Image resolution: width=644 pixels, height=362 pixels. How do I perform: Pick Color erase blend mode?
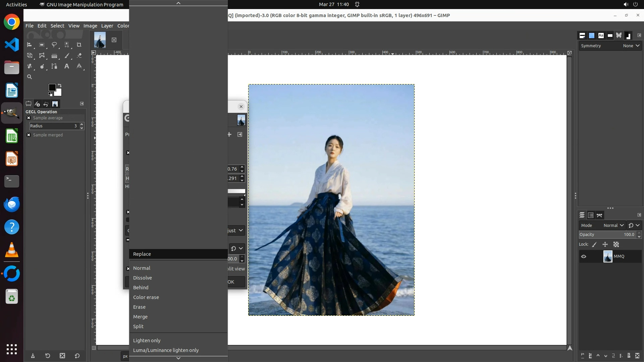coord(146,297)
